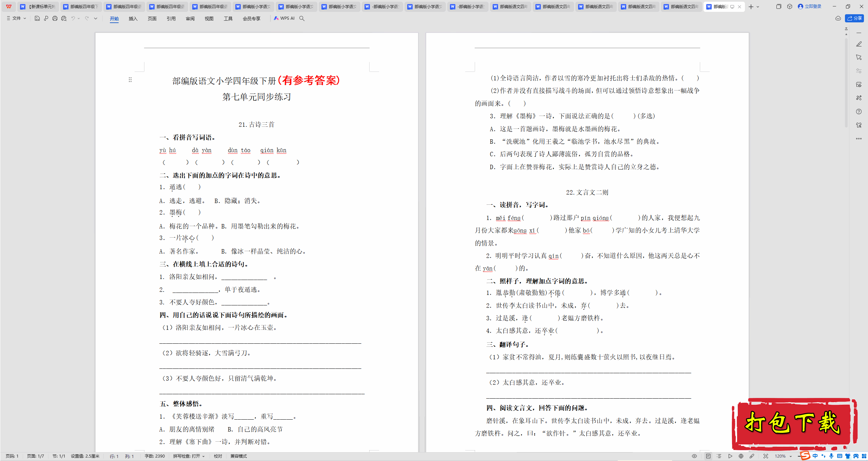Open the new-tab options chevron
Viewport: 868px width, 461px height.
(x=758, y=6)
